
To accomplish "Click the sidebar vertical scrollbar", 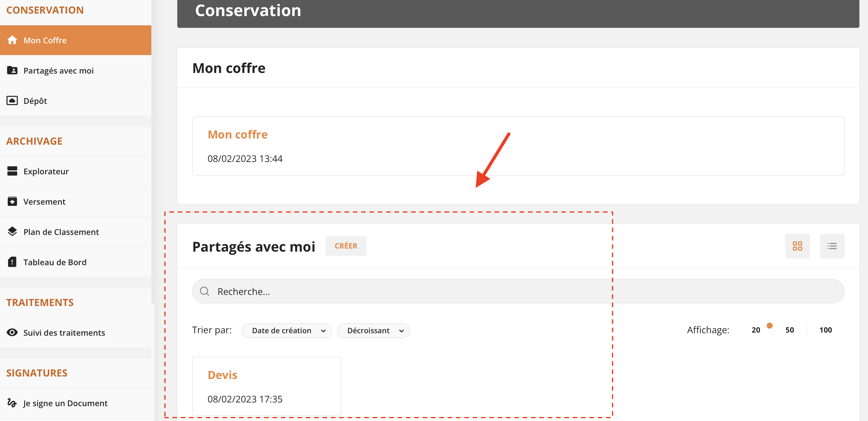I will tap(153, 152).
